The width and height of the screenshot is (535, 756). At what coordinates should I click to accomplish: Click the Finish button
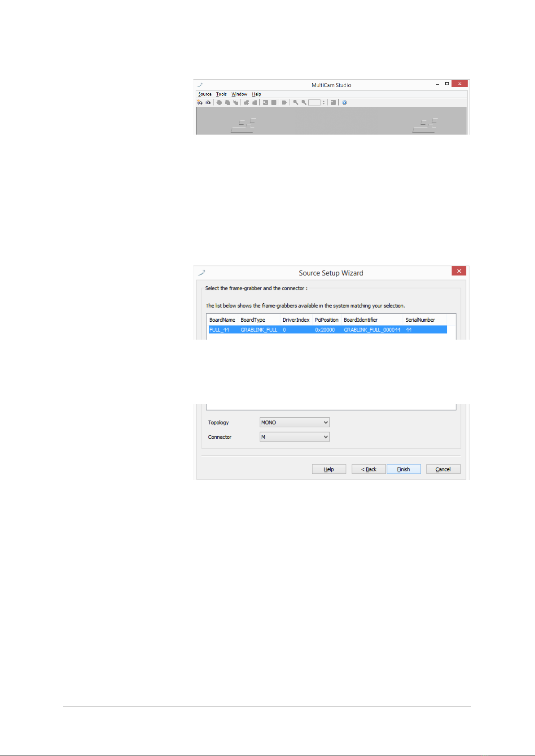403,469
